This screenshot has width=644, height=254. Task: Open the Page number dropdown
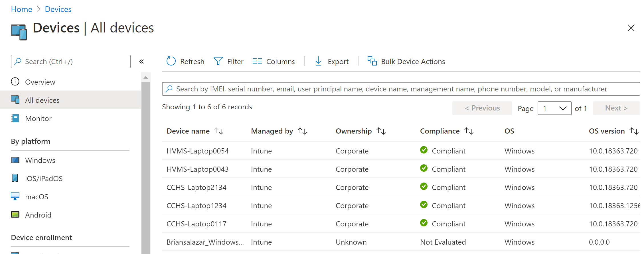click(554, 108)
